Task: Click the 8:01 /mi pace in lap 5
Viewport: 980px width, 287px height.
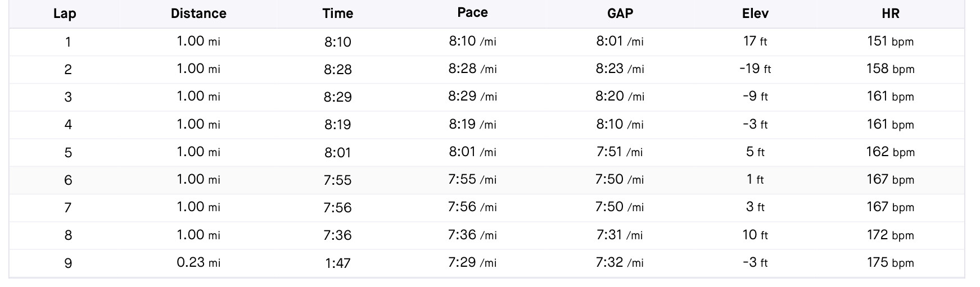Action: (x=472, y=152)
